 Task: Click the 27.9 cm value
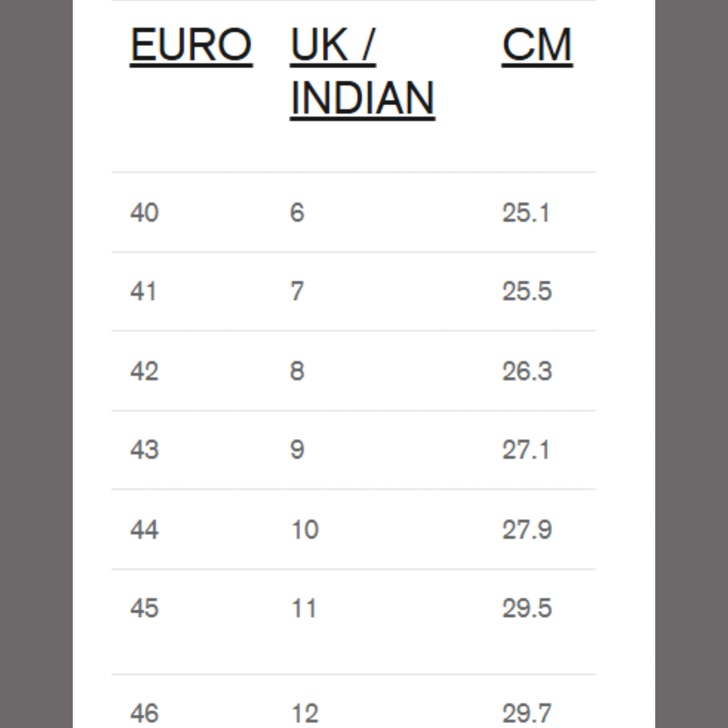[527, 530]
